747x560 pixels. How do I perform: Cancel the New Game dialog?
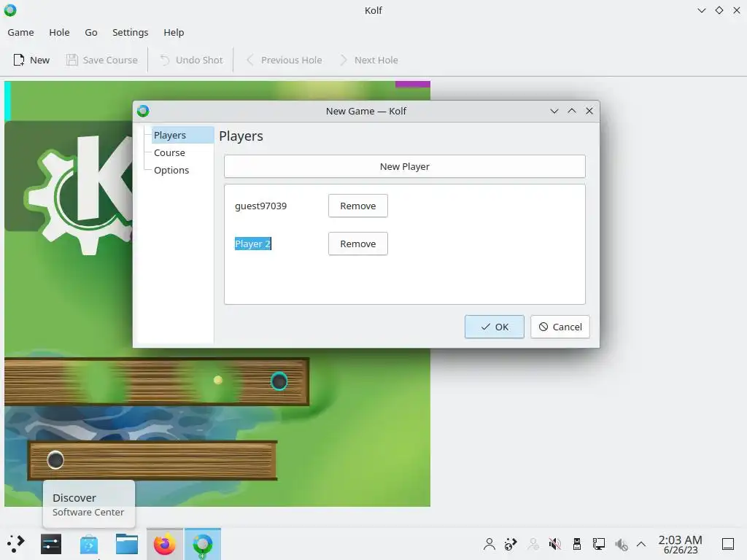[560, 327]
